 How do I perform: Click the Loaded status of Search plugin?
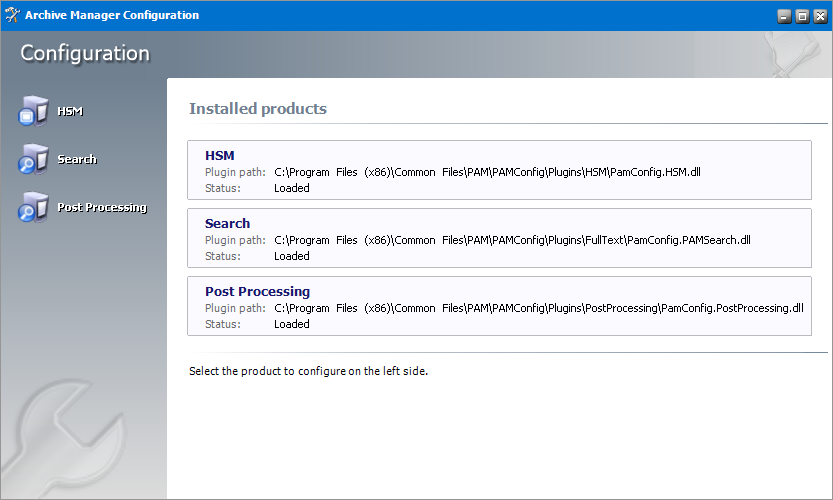click(x=291, y=256)
